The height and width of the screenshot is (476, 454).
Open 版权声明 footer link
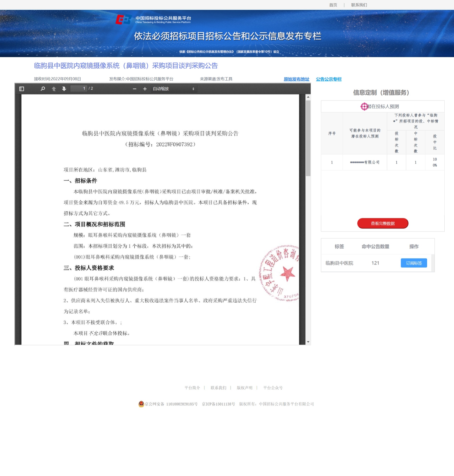pyautogui.click(x=245, y=388)
